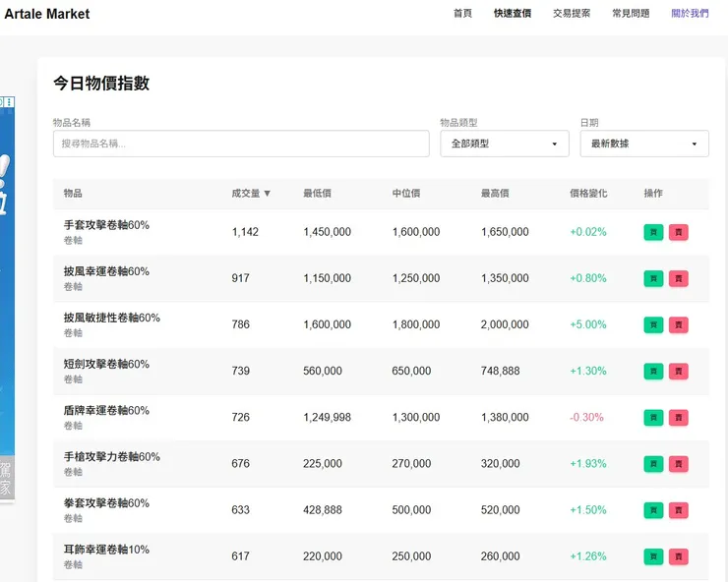This screenshot has height=582, width=728.
Task: Select the median price 270,000
Action: pos(411,464)
